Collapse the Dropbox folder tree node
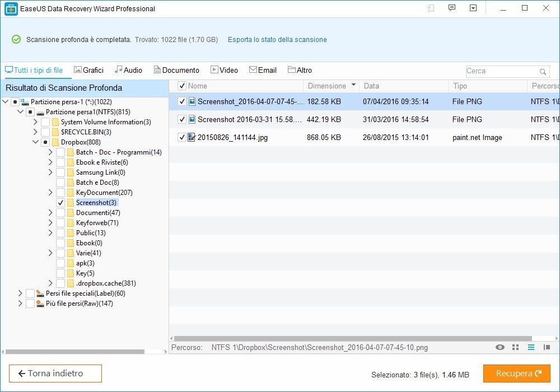The height and width of the screenshot is (392, 560). [x=36, y=142]
